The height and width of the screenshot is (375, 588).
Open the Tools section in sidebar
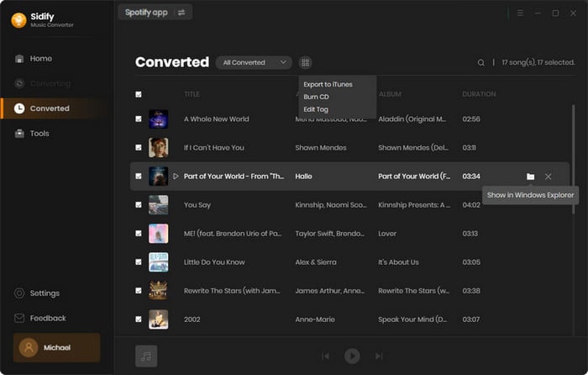(x=39, y=134)
